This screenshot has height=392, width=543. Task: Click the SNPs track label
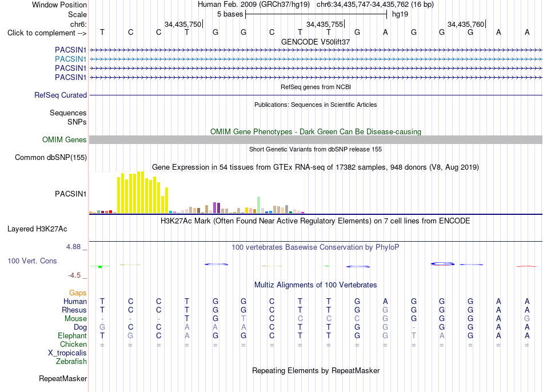pyautogui.click(x=77, y=122)
